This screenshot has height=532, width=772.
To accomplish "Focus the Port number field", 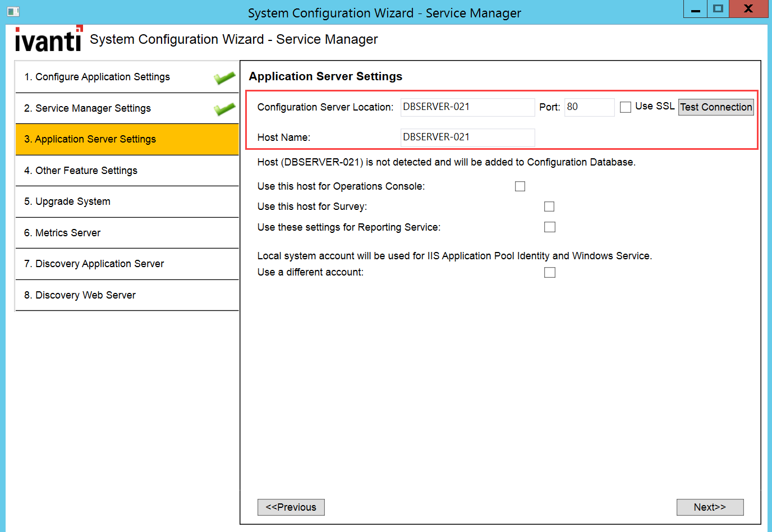I will (x=589, y=107).
